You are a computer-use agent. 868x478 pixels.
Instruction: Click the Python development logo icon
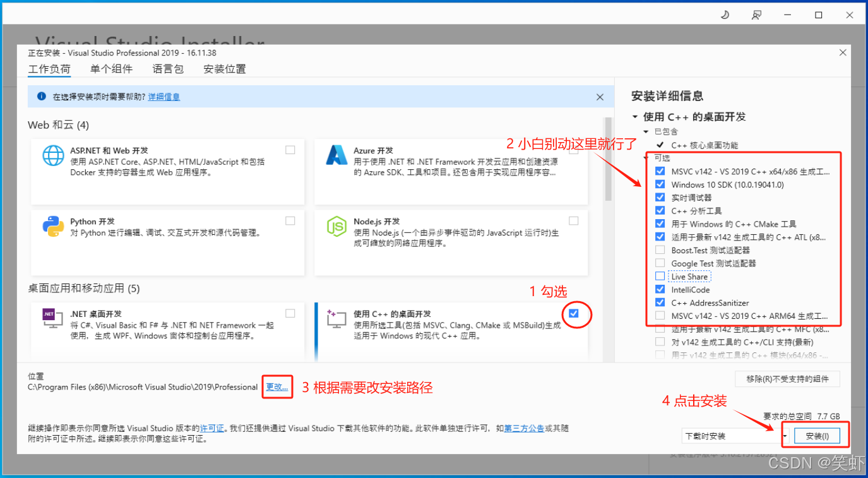pyautogui.click(x=53, y=226)
